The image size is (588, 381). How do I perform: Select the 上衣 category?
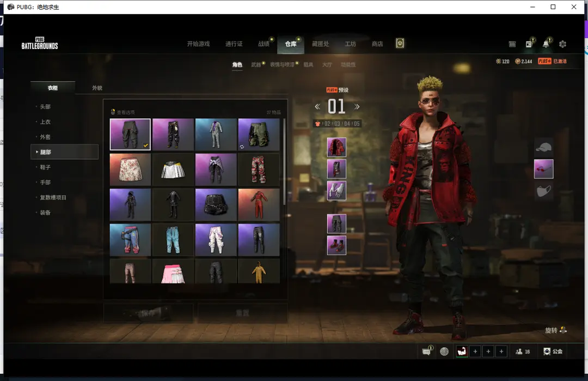45,122
